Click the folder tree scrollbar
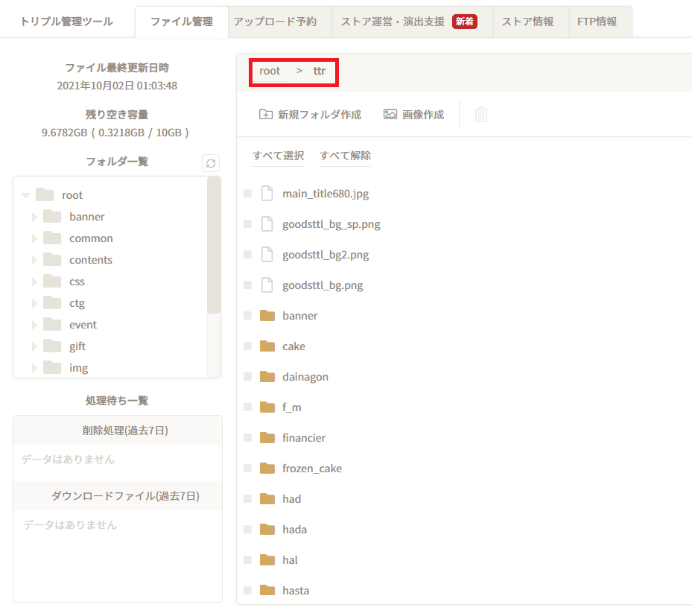692x616 pixels. [214, 245]
